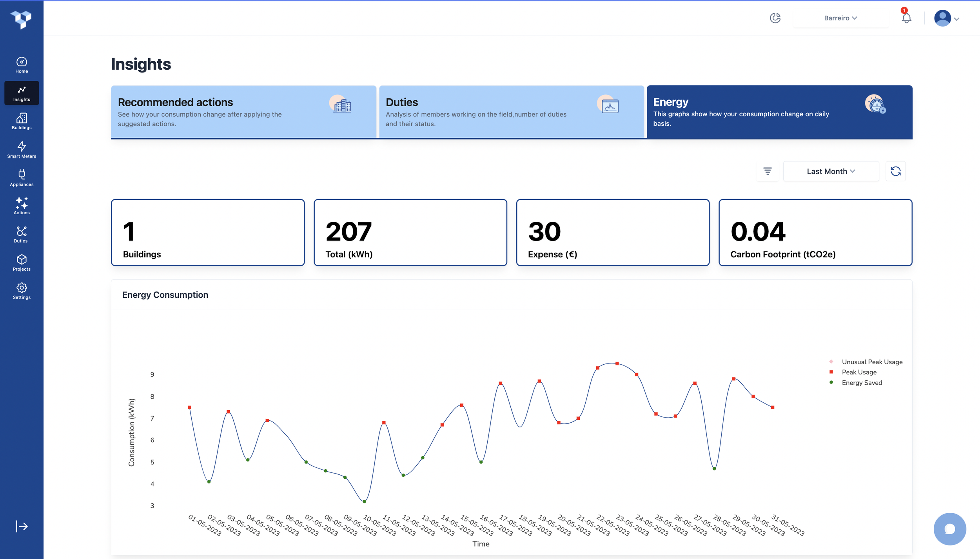Expand the sidebar with arrow icon
Image resolution: width=980 pixels, height=559 pixels.
[x=22, y=526]
